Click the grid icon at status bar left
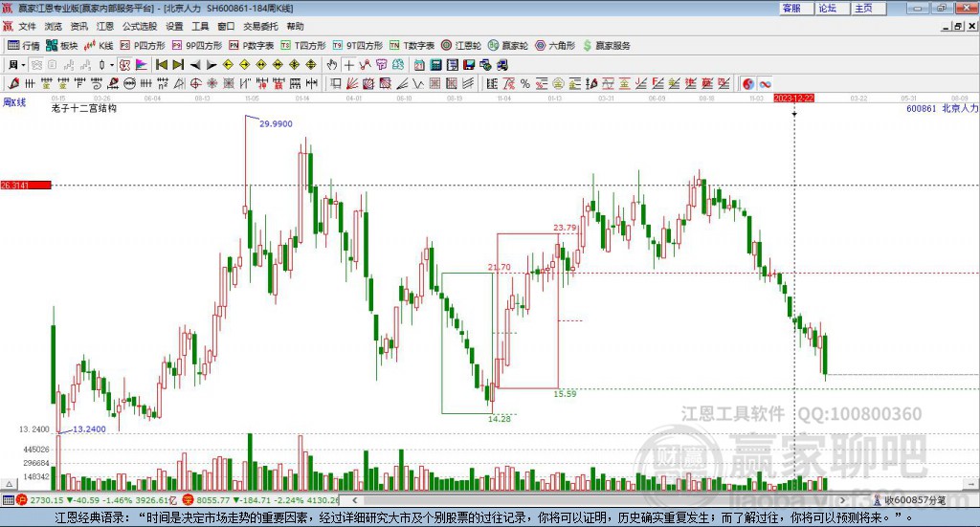Viewport: 980px width, 527px height. point(8,500)
